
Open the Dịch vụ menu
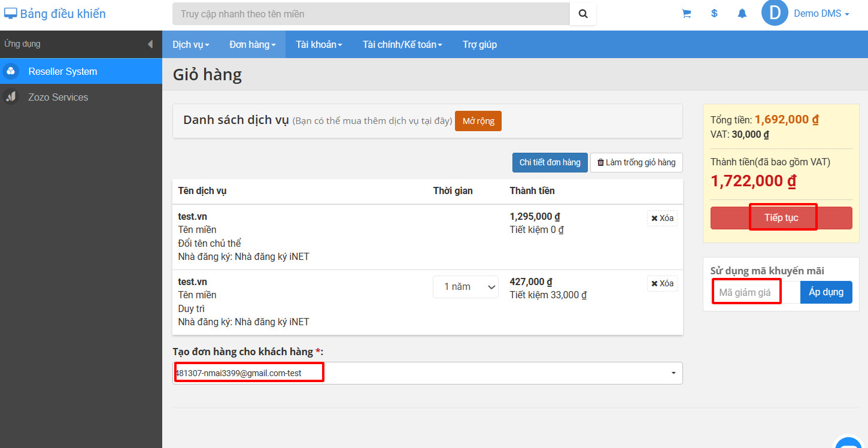pyautogui.click(x=191, y=44)
